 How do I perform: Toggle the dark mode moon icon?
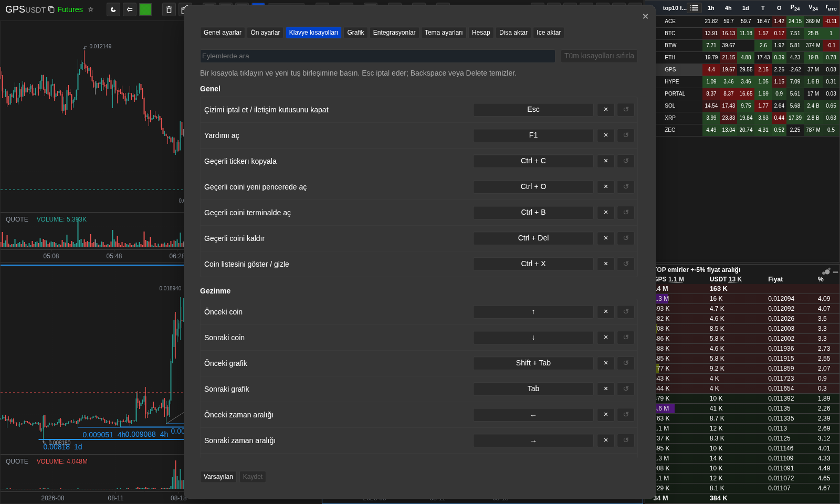pos(113,9)
